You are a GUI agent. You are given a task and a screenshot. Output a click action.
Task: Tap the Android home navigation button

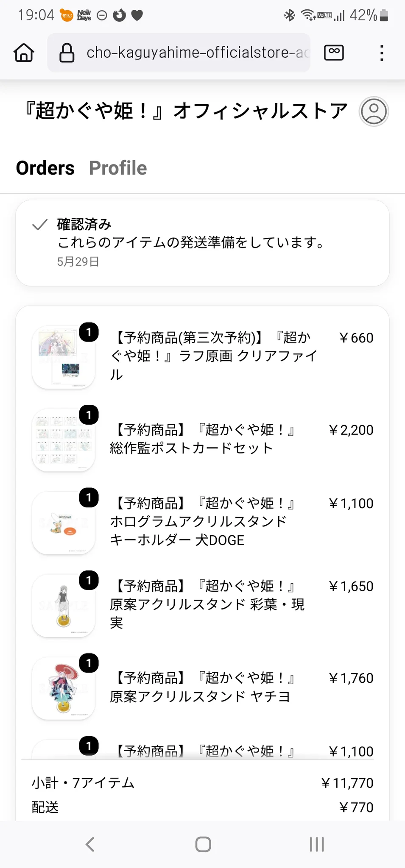pyautogui.click(x=203, y=844)
